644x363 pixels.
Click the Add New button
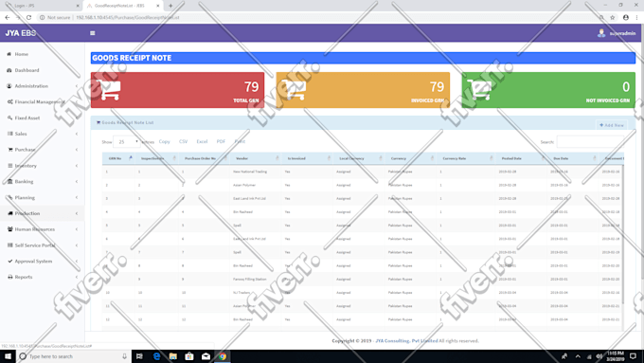tap(612, 125)
